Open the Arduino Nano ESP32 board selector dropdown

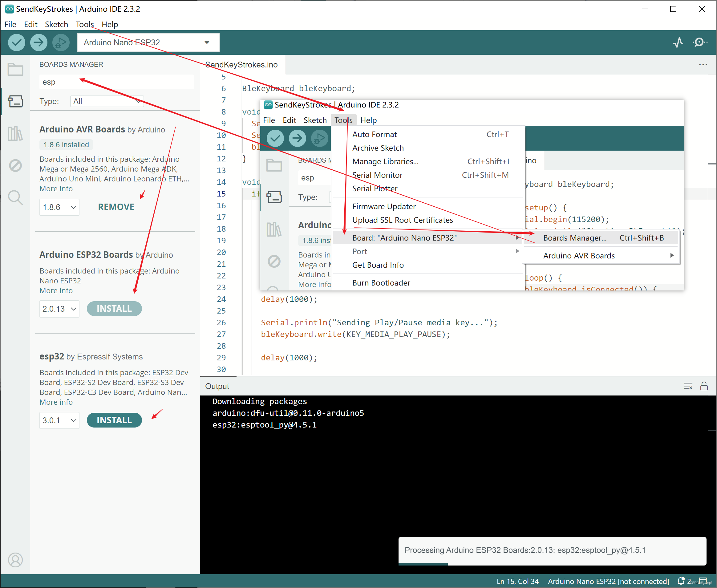[x=148, y=42]
